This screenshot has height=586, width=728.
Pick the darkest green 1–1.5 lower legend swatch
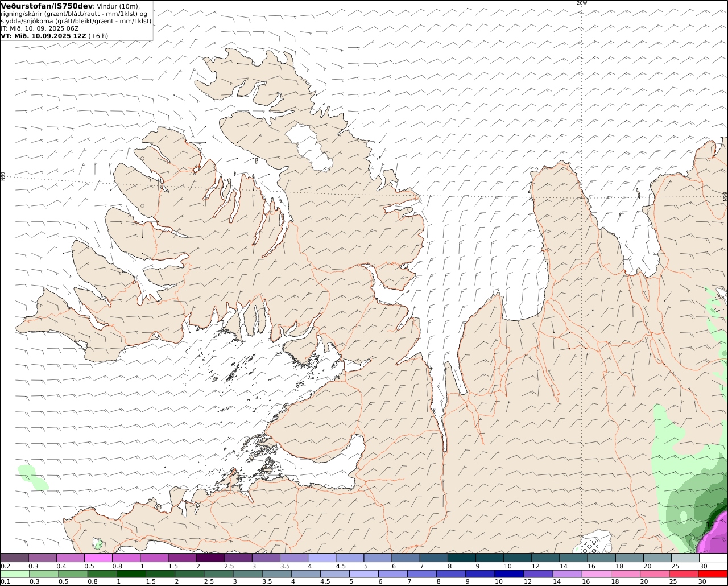coord(131,574)
